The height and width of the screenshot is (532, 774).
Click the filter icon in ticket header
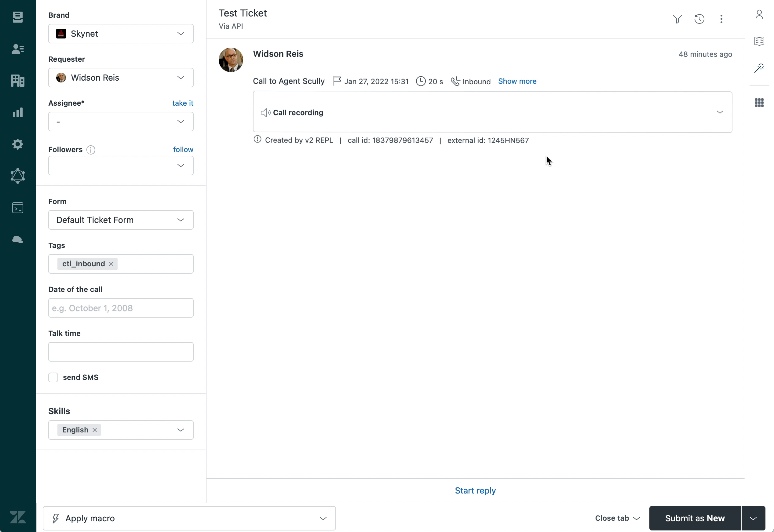click(677, 19)
